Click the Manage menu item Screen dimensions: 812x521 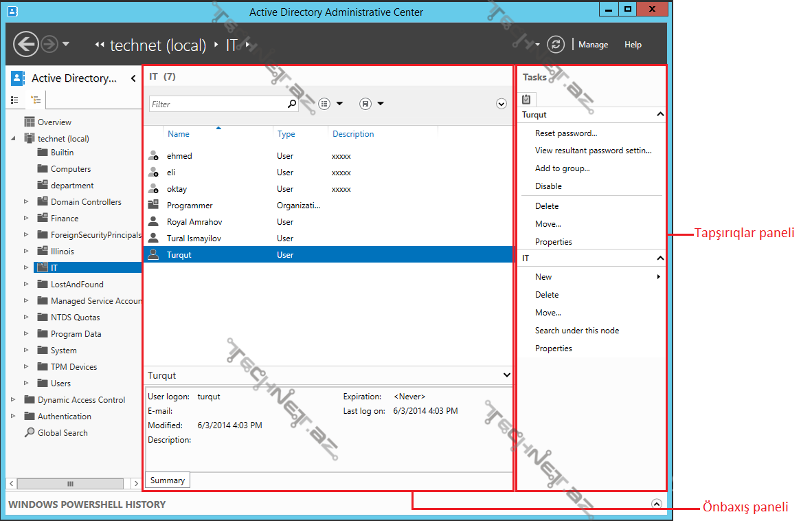pos(593,44)
